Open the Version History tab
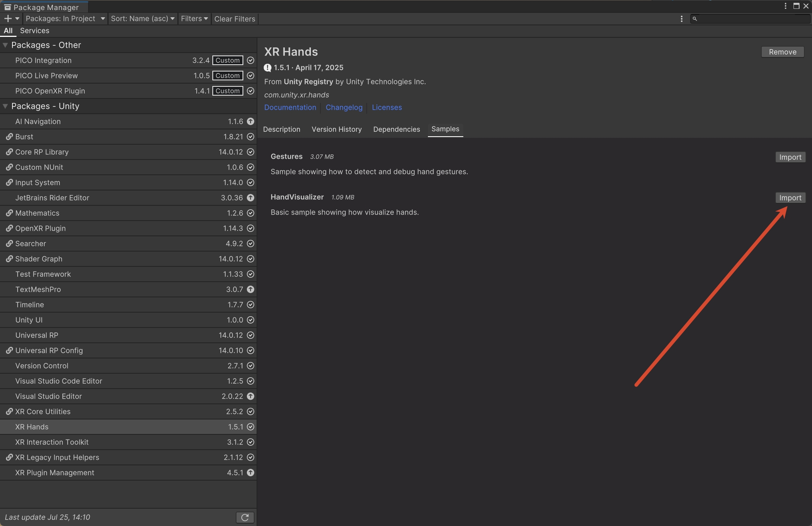The width and height of the screenshot is (812, 526). tap(337, 129)
